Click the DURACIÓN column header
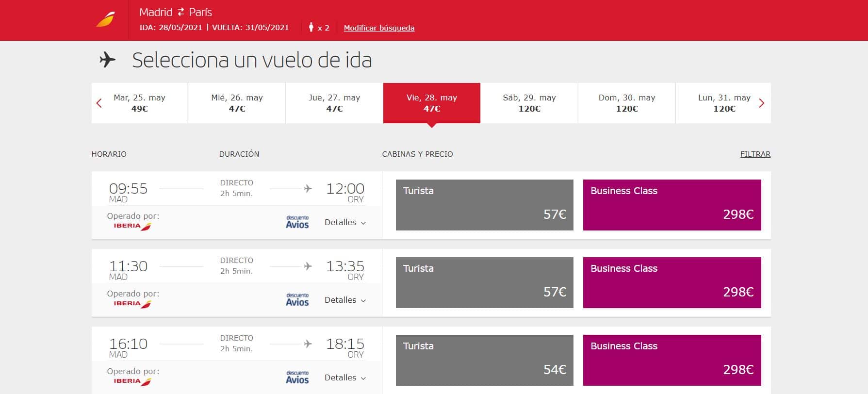This screenshot has width=868, height=394. pos(239,154)
